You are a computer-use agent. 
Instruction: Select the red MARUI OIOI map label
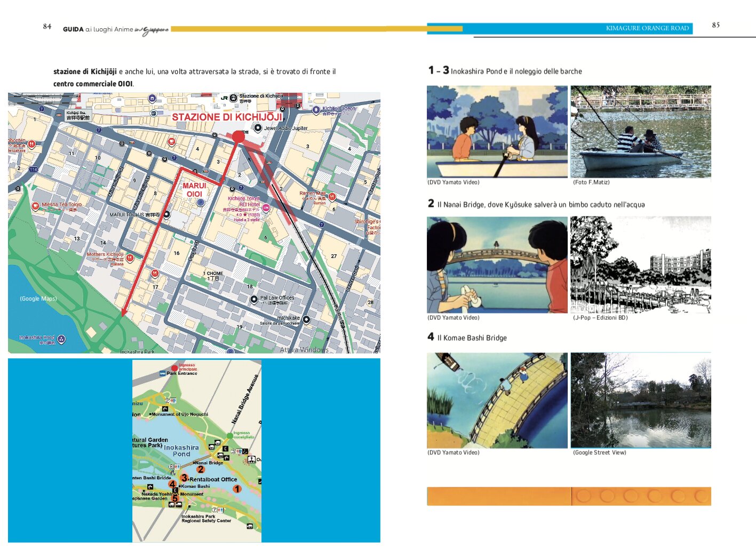point(194,190)
